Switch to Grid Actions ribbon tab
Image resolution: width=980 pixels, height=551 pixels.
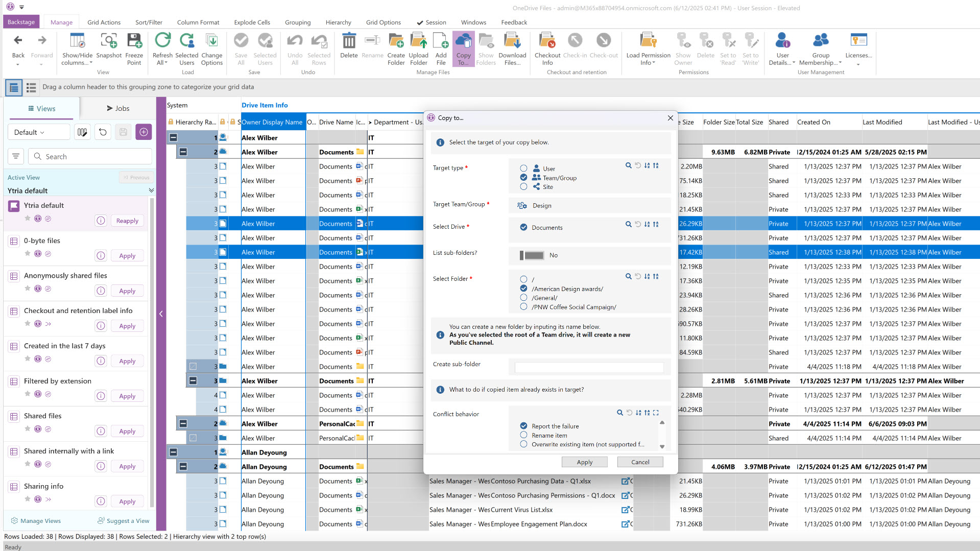click(x=104, y=22)
